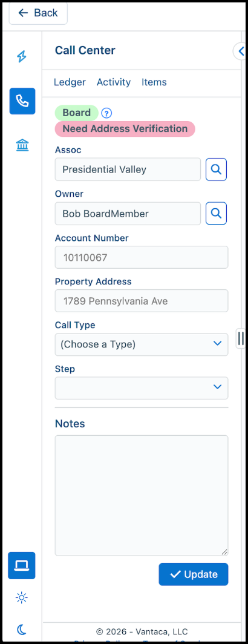Viewport: 248px width, 644px height.
Task: Click the Back button
Action: pos(38,13)
